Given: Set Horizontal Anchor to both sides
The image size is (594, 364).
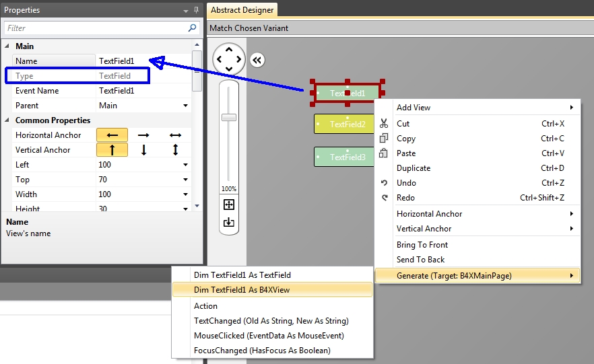Looking at the screenshot, I should pos(175,135).
